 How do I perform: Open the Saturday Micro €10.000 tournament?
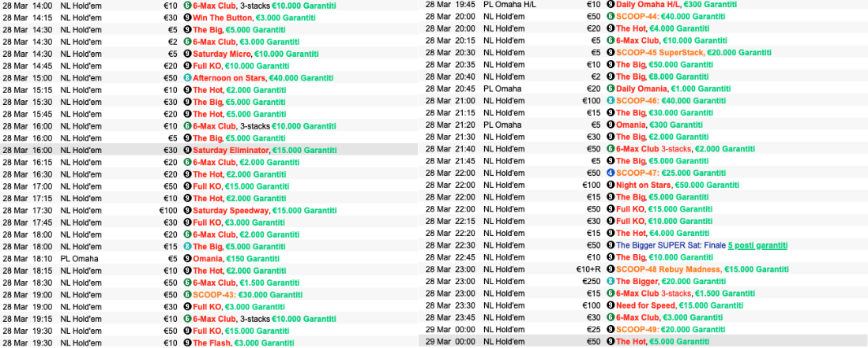[256, 54]
